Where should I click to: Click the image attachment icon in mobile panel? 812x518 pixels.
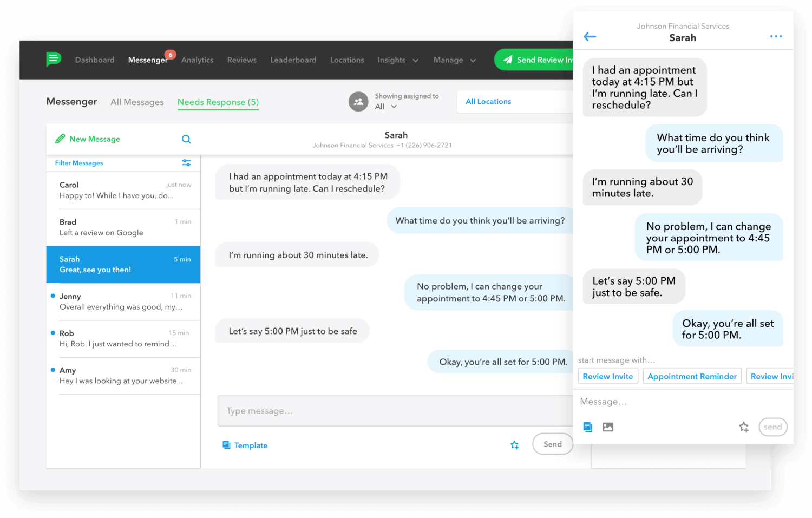coord(608,427)
